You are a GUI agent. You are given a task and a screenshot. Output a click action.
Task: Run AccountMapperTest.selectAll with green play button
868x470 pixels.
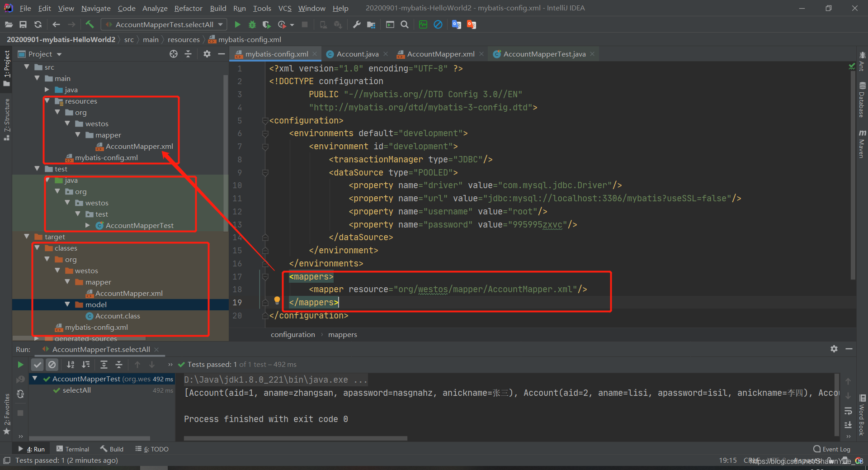pos(237,24)
